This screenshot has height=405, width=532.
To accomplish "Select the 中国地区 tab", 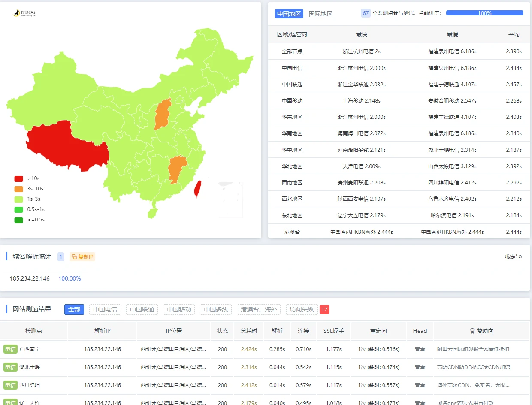I will (289, 14).
